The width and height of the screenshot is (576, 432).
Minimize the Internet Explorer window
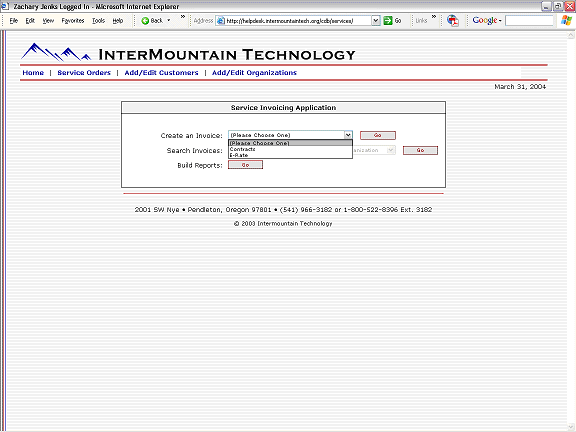[546, 6]
